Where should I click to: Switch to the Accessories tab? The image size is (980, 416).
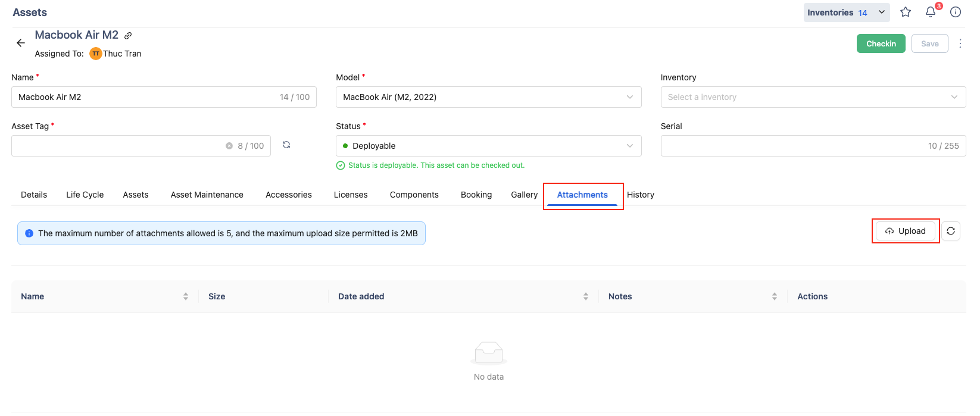tap(289, 195)
